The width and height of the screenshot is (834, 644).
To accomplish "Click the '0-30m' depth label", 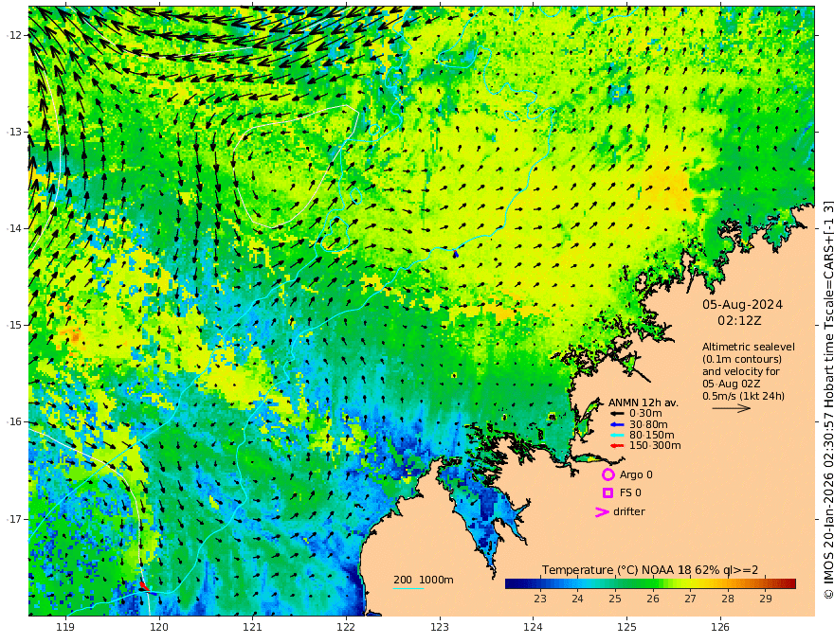I will [x=645, y=414].
